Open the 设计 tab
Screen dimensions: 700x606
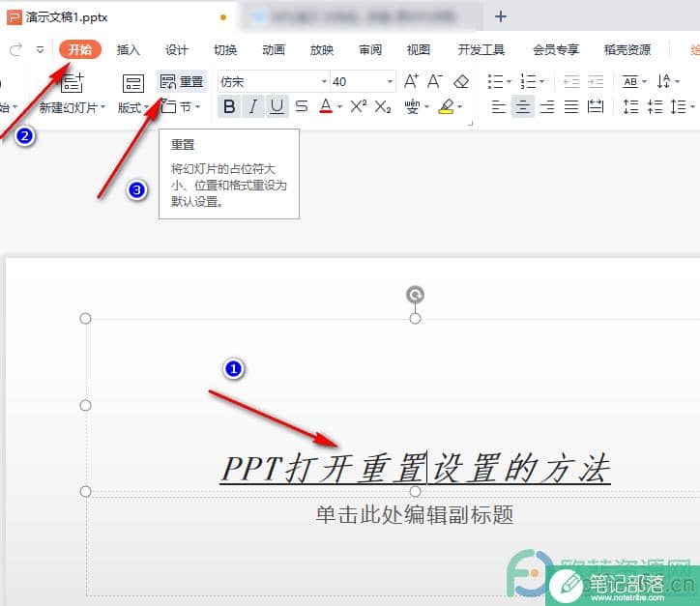176,49
